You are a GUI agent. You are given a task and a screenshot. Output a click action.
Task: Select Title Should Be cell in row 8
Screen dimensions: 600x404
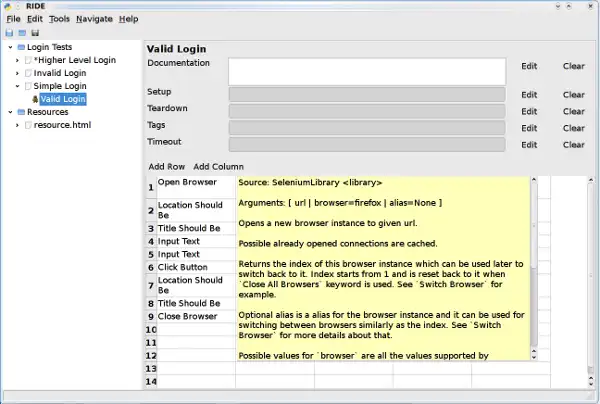coord(196,303)
